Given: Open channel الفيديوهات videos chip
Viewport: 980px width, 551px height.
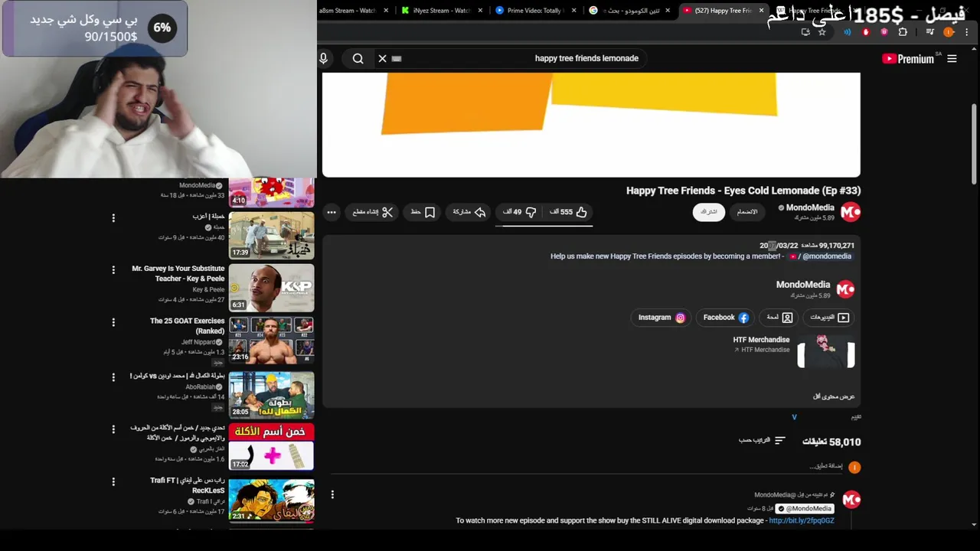Looking at the screenshot, I should click(829, 318).
